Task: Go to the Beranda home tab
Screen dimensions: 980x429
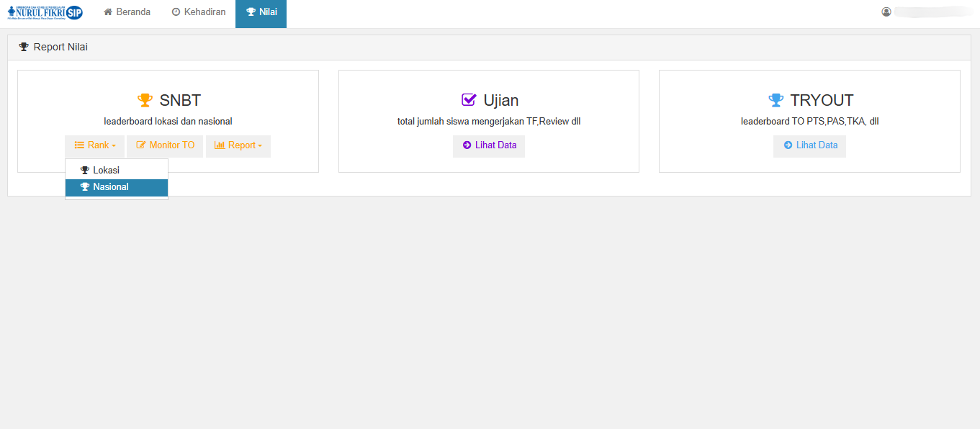Action: click(x=127, y=12)
